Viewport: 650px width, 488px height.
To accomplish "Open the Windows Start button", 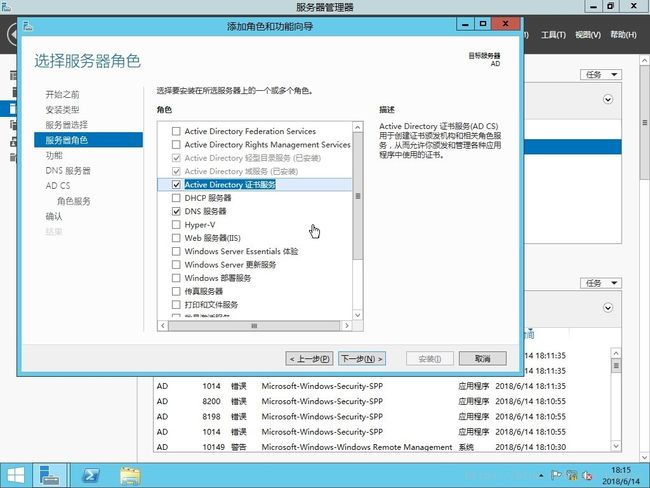I will click(x=16, y=475).
